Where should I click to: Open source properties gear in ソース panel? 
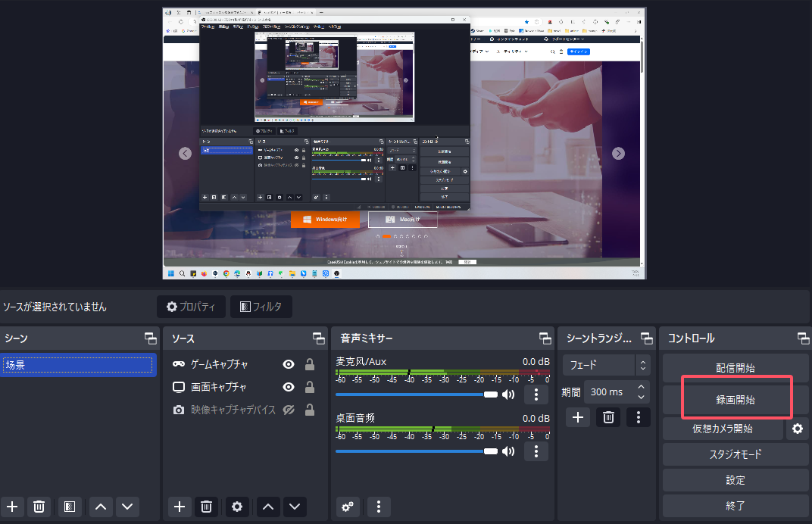pyautogui.click(x=237, y=507)
